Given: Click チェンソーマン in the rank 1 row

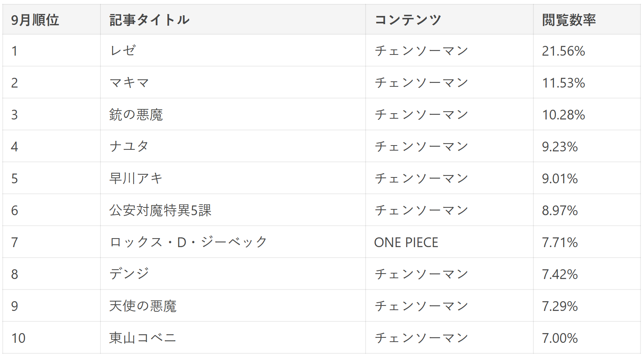Looking at the screenshot, I should (x=421, y=51).
